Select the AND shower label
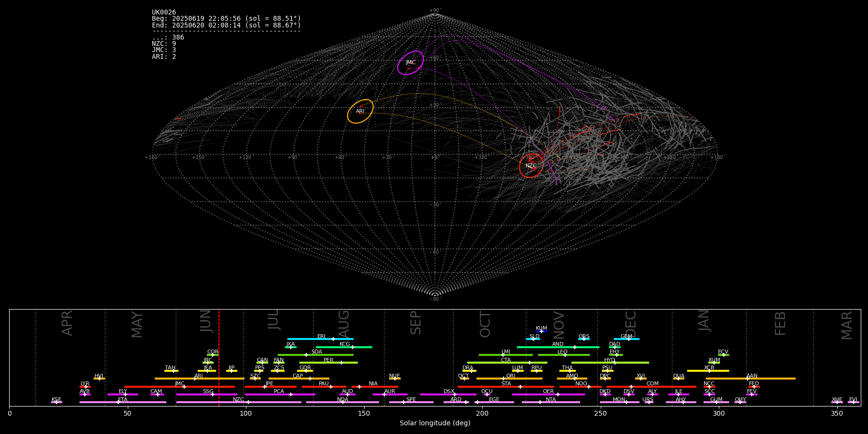 (x=558, y=344)
